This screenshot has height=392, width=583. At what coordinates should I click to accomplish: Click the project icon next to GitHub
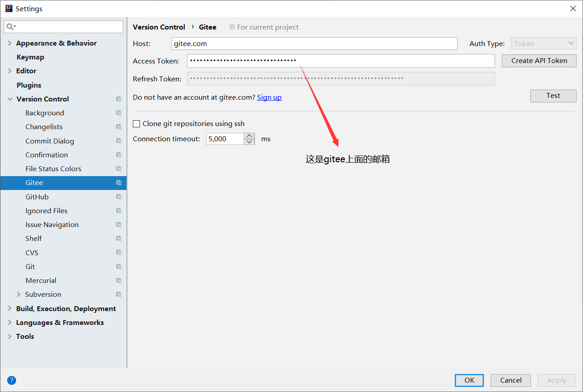click(118, 197)
